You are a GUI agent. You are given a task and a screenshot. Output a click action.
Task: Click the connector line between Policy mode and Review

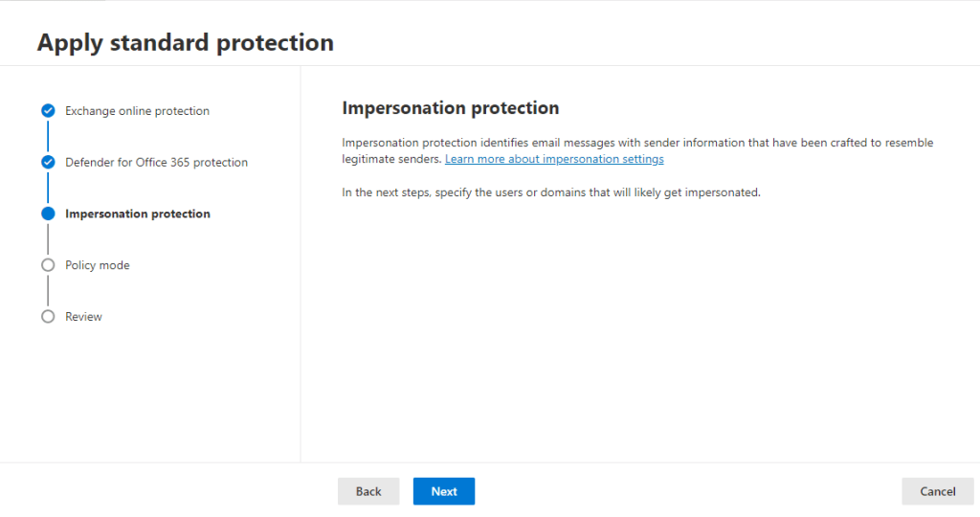(x=48, y=291)
